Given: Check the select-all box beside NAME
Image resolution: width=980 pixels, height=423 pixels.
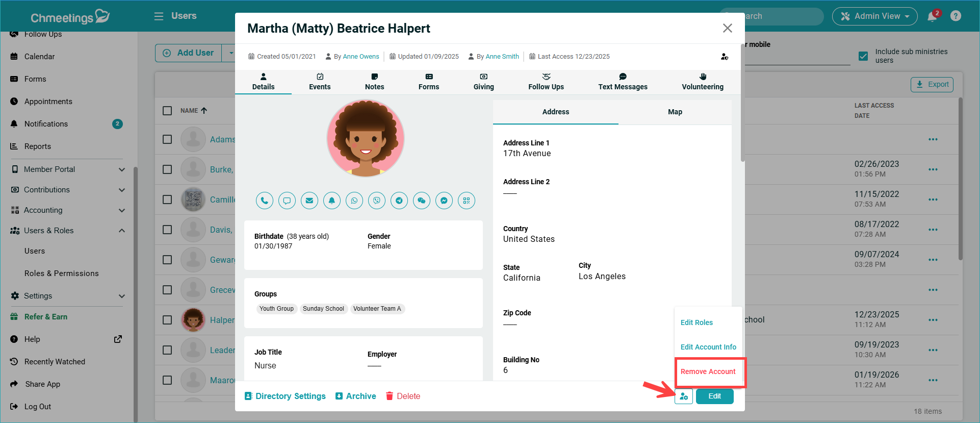Looking at the screenshot, I should click(167, 111).
